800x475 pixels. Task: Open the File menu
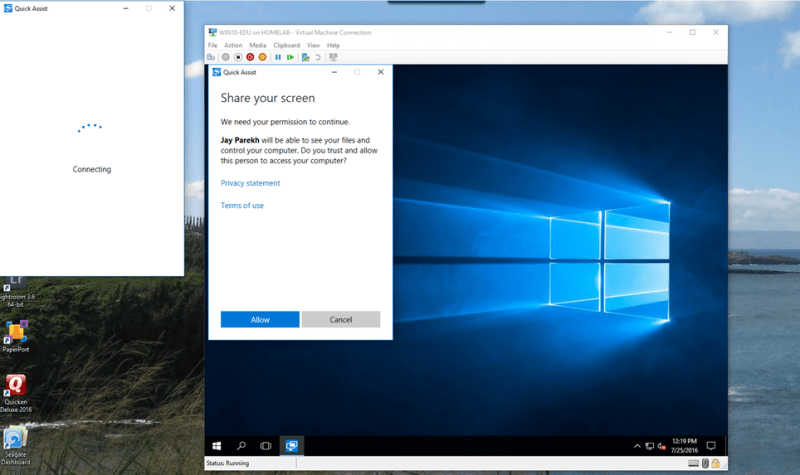(213, 45)
